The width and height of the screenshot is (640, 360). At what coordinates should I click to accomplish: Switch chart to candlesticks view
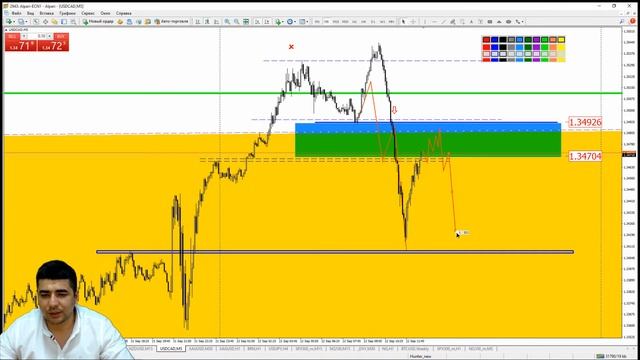pos(207,21)
